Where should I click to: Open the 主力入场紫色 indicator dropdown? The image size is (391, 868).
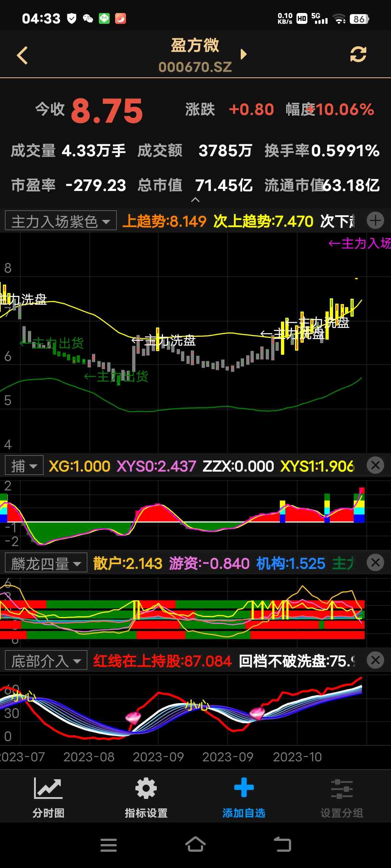[61, 221]
